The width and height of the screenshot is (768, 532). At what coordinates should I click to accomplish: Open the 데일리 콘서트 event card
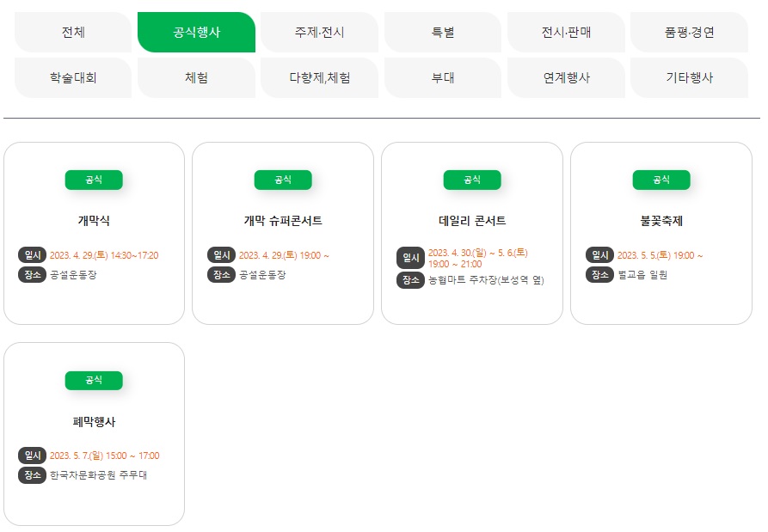click(472, 234)
